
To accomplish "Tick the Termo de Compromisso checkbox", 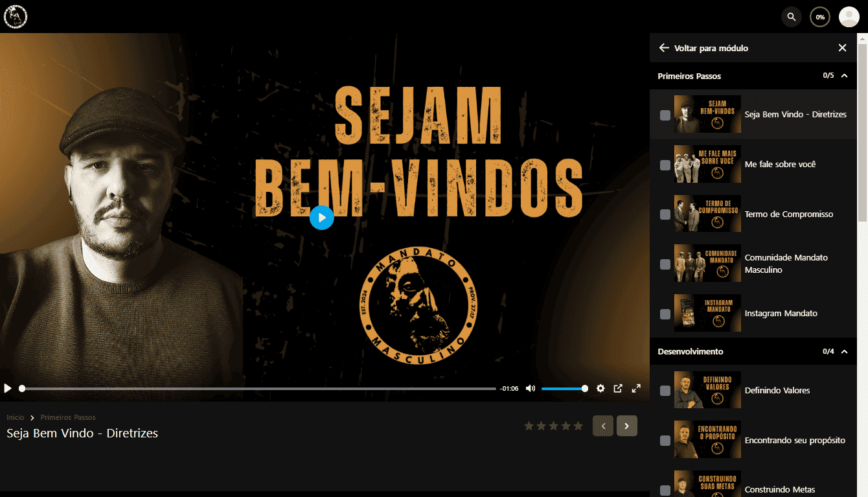I will 665,214.
